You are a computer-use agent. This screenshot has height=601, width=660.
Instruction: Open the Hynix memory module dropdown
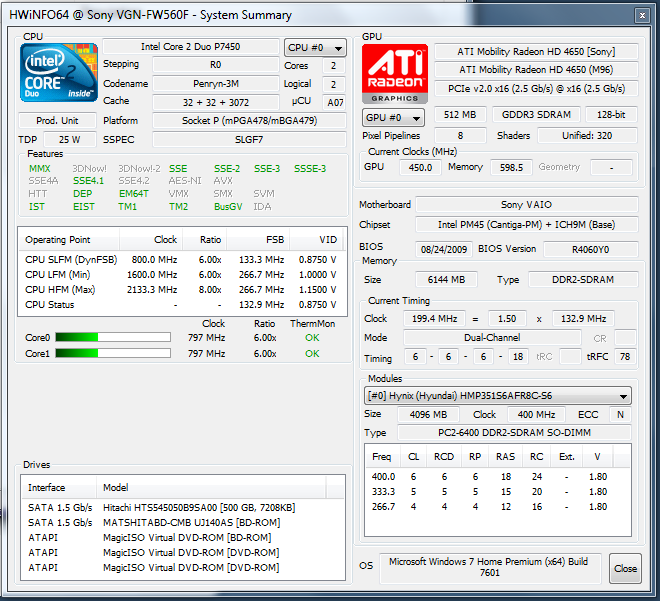click(x=498, y=396)
